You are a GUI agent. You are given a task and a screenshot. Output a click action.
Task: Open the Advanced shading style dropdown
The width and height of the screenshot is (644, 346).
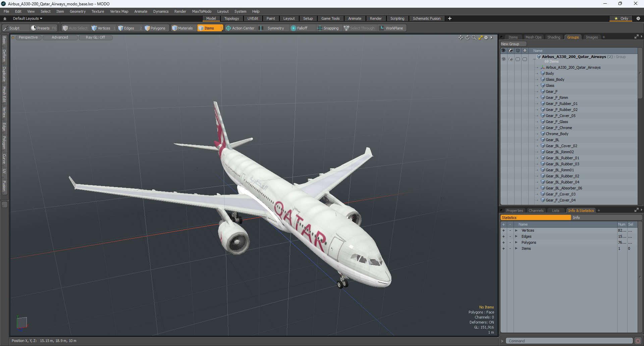pyautogui.click(x=60, y=38)
